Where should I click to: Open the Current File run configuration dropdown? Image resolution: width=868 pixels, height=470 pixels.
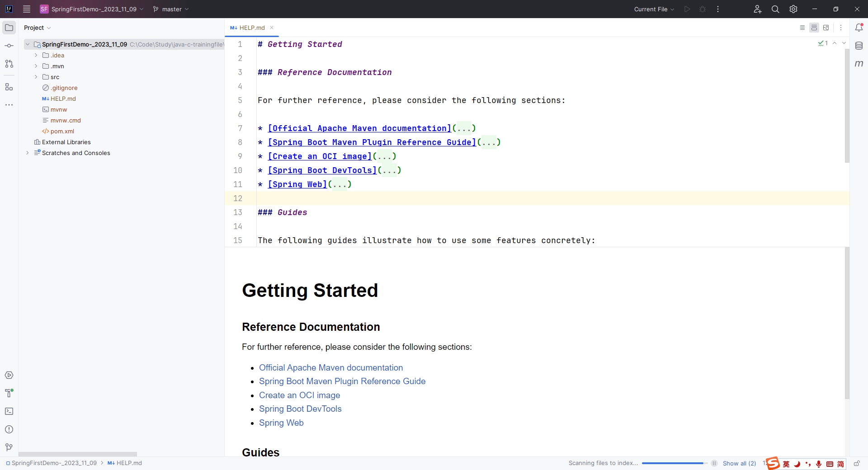[654, 9]
